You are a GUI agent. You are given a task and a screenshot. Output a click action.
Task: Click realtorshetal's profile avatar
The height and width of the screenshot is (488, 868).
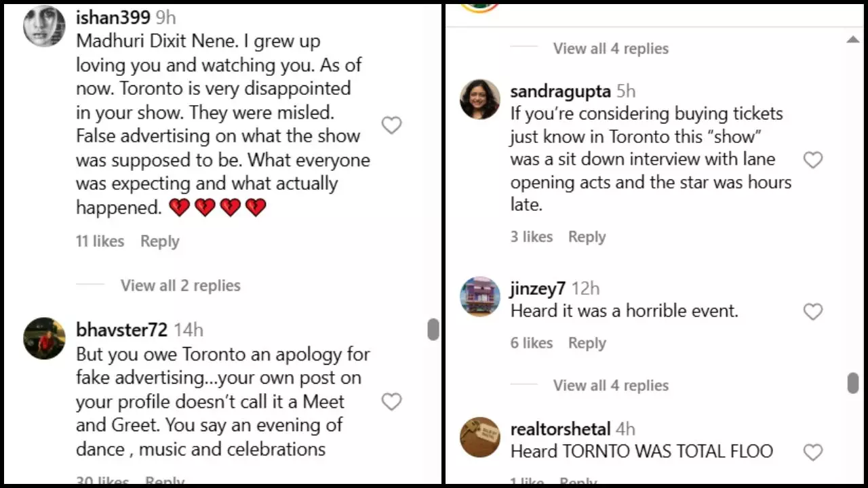[480, 437]
